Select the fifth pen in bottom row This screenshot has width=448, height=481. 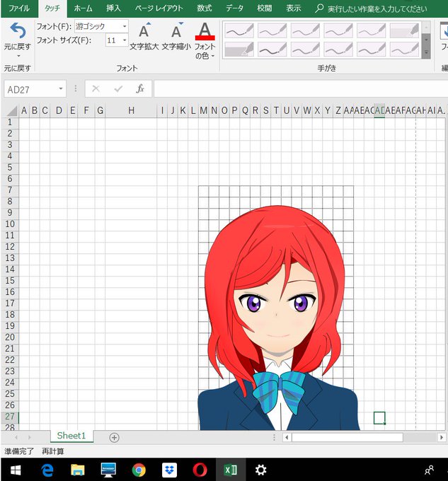pyautogui.click(x=372, y=50)
